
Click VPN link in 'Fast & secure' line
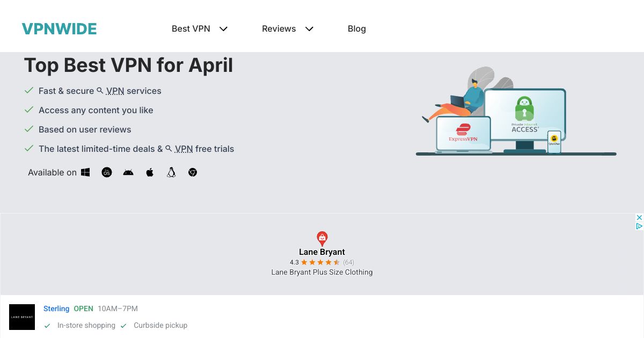115,91
